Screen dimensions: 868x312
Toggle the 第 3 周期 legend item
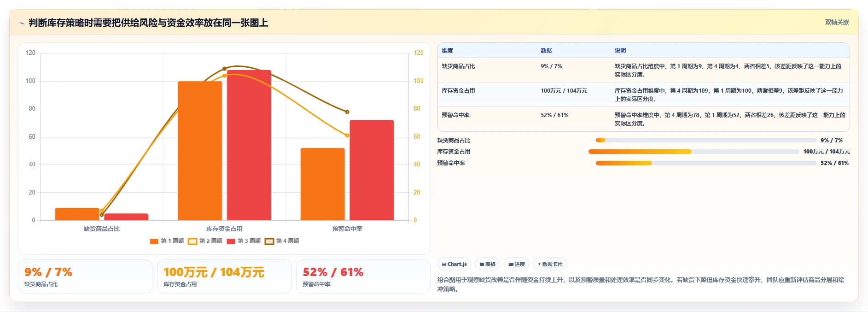tap(244, 241)
